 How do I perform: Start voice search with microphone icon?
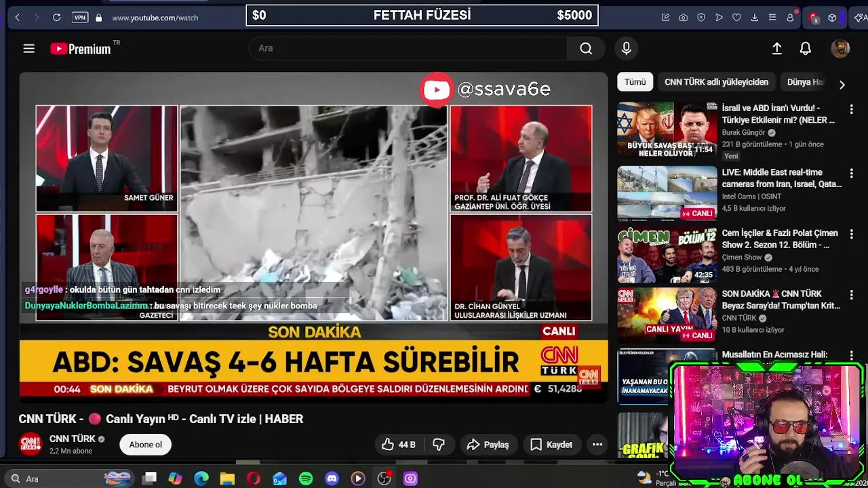(627, 48)
